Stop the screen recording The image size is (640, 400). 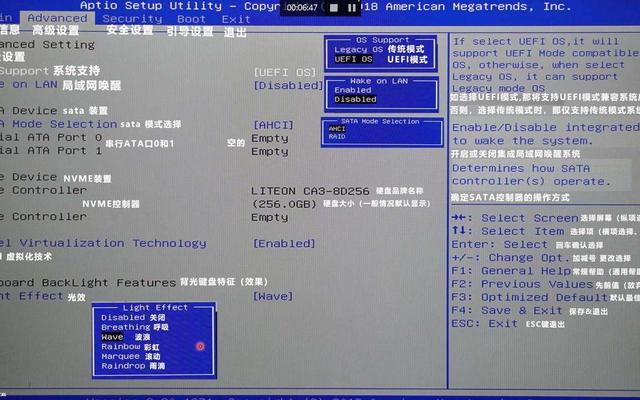coord(333,8)
